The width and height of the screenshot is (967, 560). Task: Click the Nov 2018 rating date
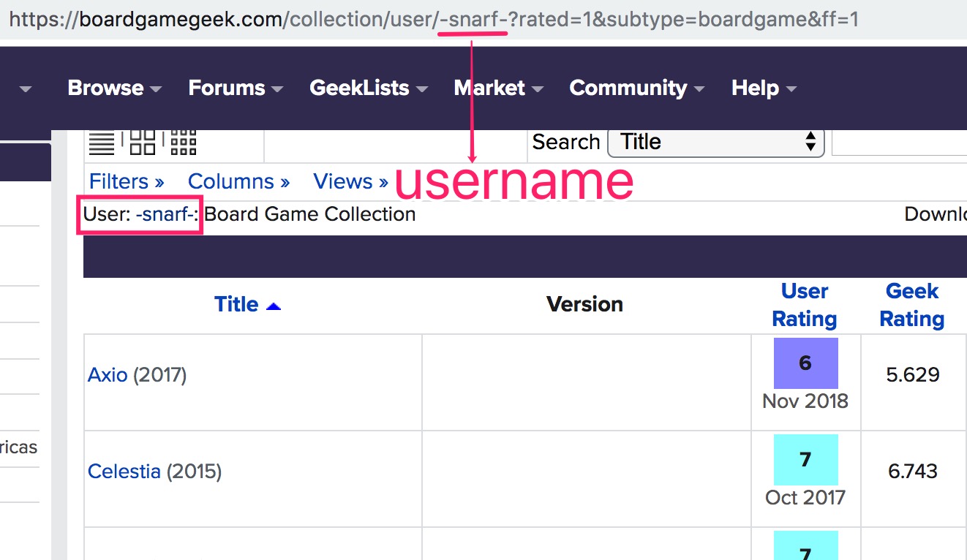pos(805,401)
